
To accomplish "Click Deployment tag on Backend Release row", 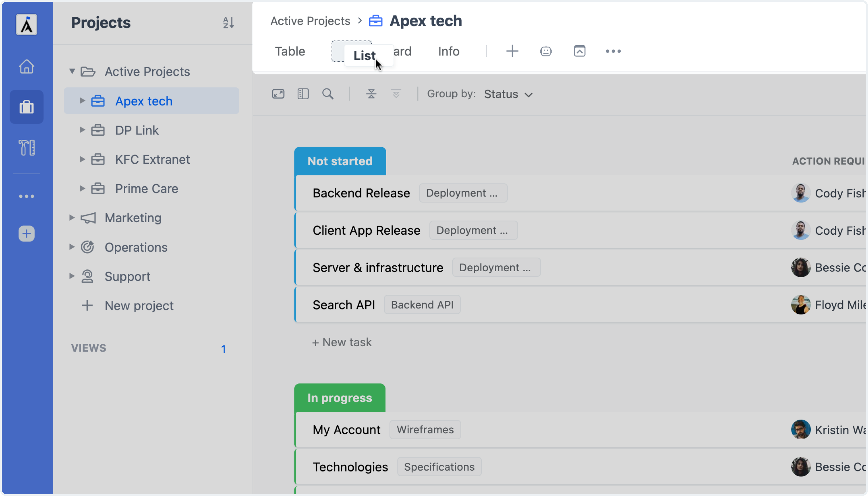I will pyautogui.click(x=463, y=193).
